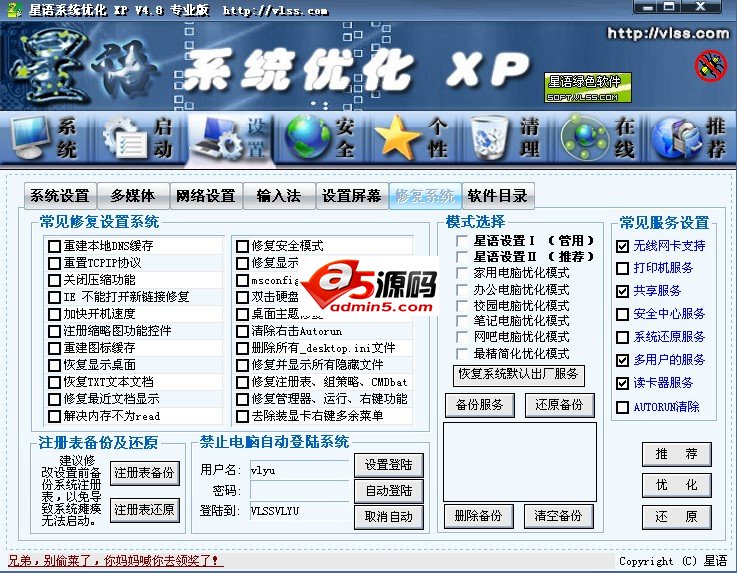Switch to the 系统设置 tab
This screenshot has width=737, height=573.
point(60,196)
